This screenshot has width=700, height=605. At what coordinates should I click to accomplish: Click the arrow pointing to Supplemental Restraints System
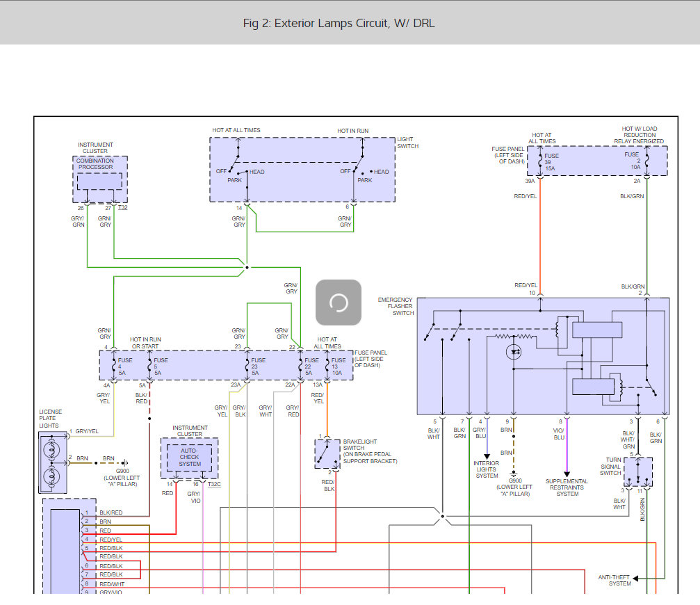tap(567, 474)
